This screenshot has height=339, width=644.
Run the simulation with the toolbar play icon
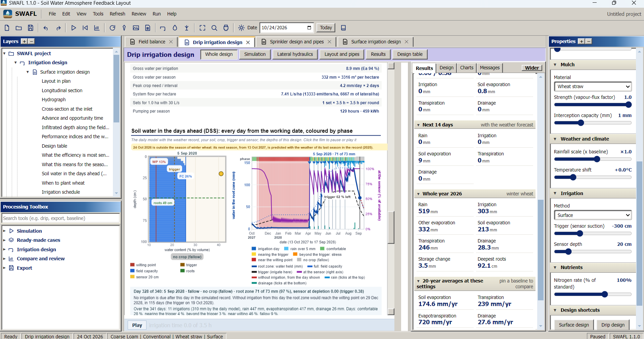74,28
